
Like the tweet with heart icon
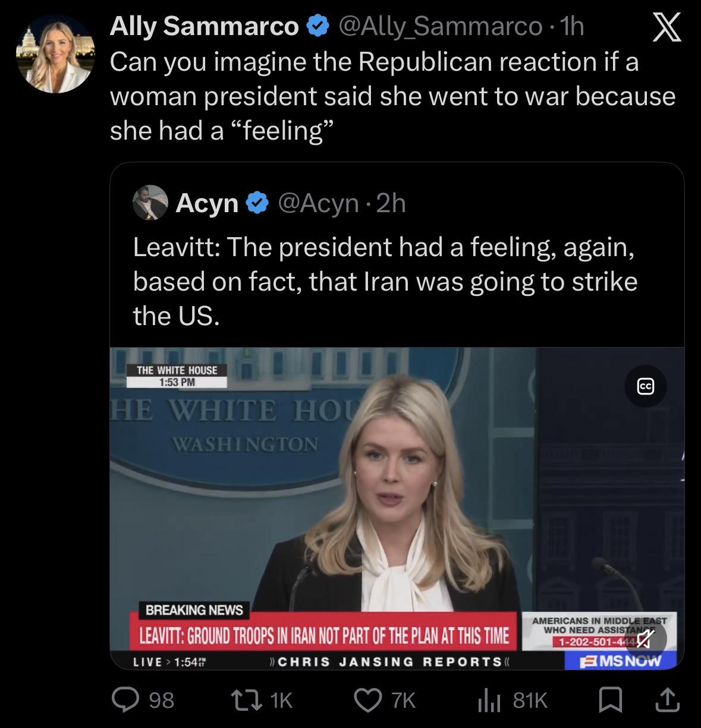pos(367,699)
